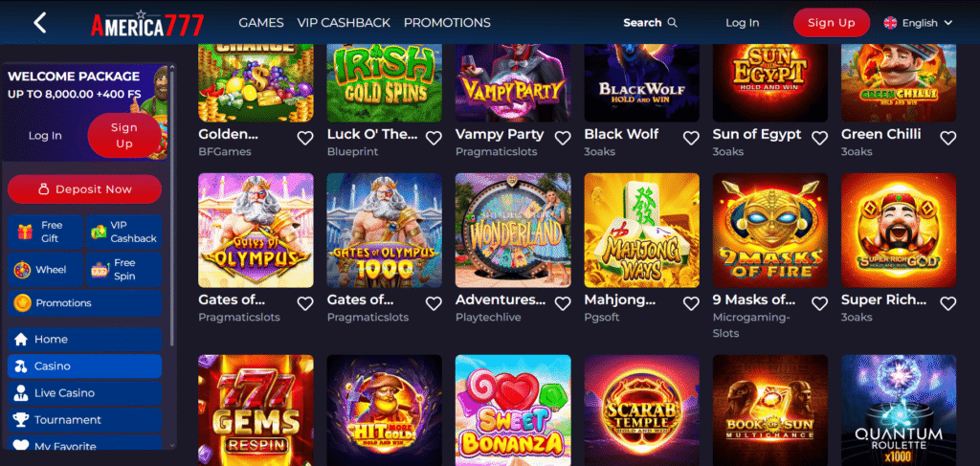Viewport: 980px width, 466px height.
Task: Click the Deposit Now button
Action: (x=84, y=189)
